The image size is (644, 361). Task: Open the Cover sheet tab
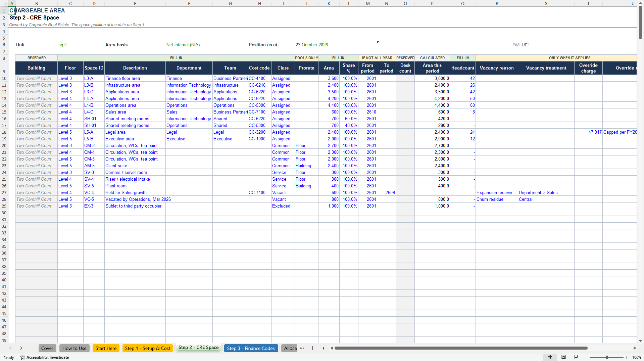click(47, 348)
